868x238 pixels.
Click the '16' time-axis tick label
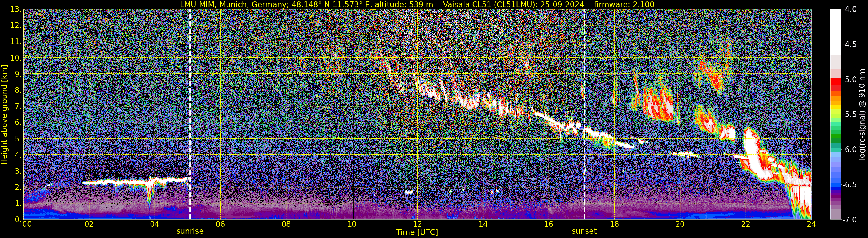click(548, 224)
